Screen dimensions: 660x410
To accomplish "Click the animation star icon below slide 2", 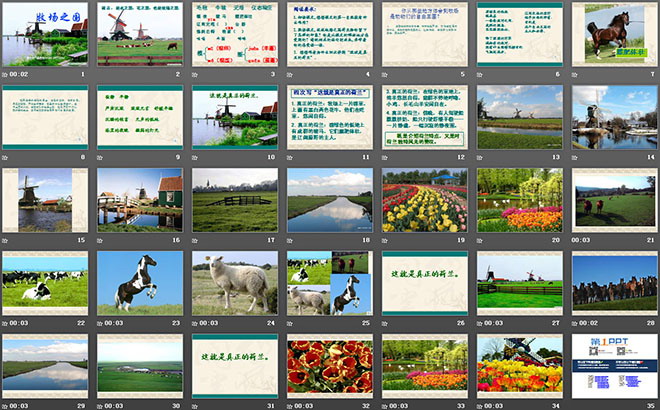I will (x=103, y=74).
